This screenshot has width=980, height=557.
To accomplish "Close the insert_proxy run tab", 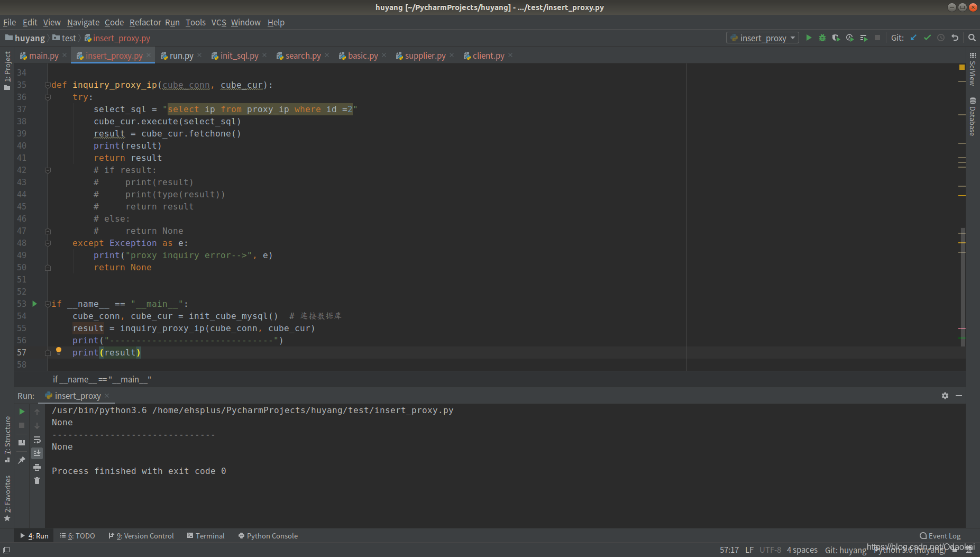I will point(107,396).
